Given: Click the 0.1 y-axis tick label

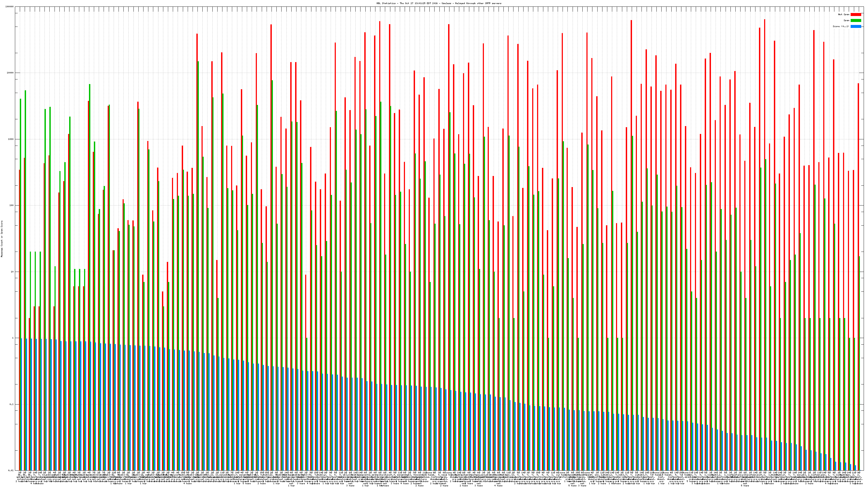Looking at the screenshot, I should coord(11,404).
